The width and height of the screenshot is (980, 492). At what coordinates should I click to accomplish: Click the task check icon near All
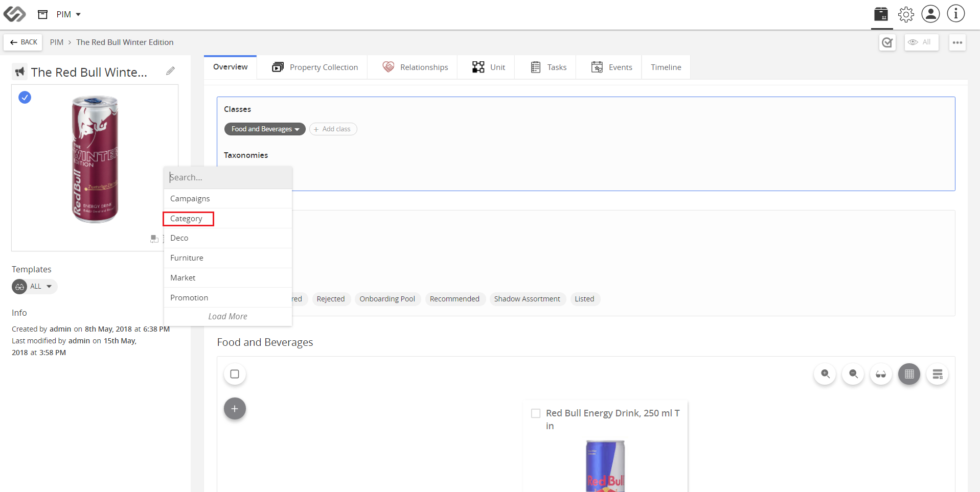[x=887, y=42]
